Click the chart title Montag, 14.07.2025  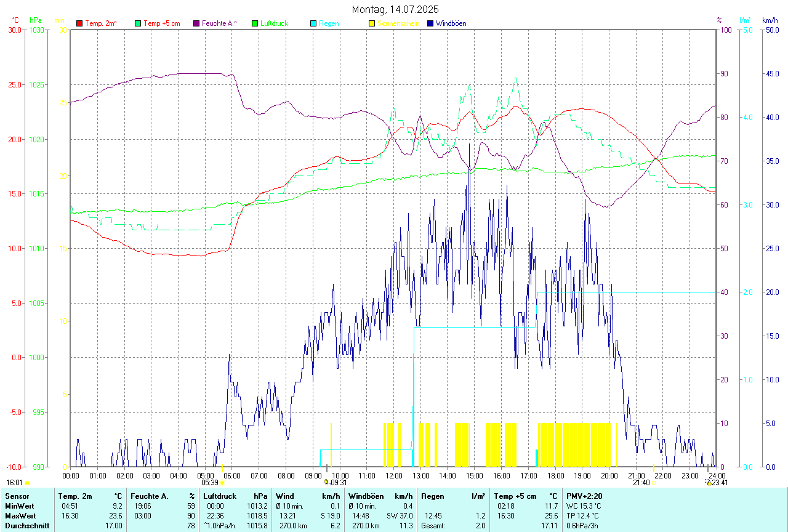tap(395, 9)
